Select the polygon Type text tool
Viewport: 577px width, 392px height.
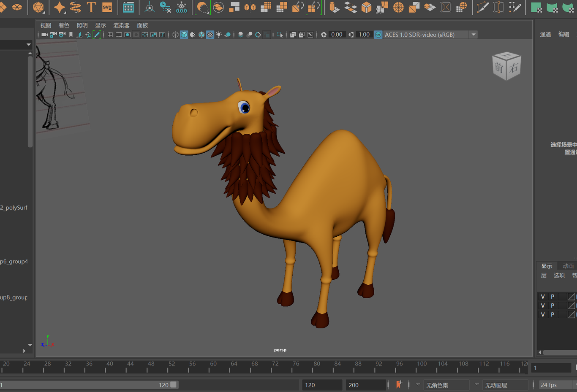tap(91, 7)
